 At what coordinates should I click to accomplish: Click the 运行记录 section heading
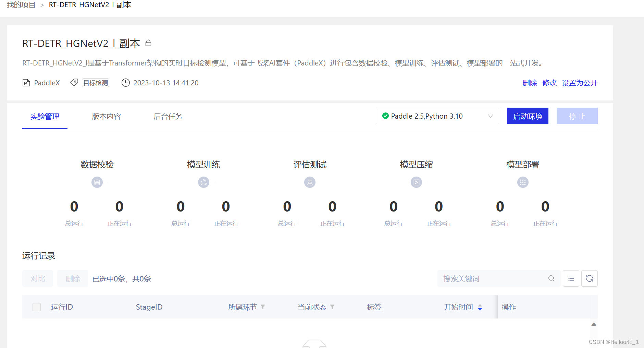(39, 256)
